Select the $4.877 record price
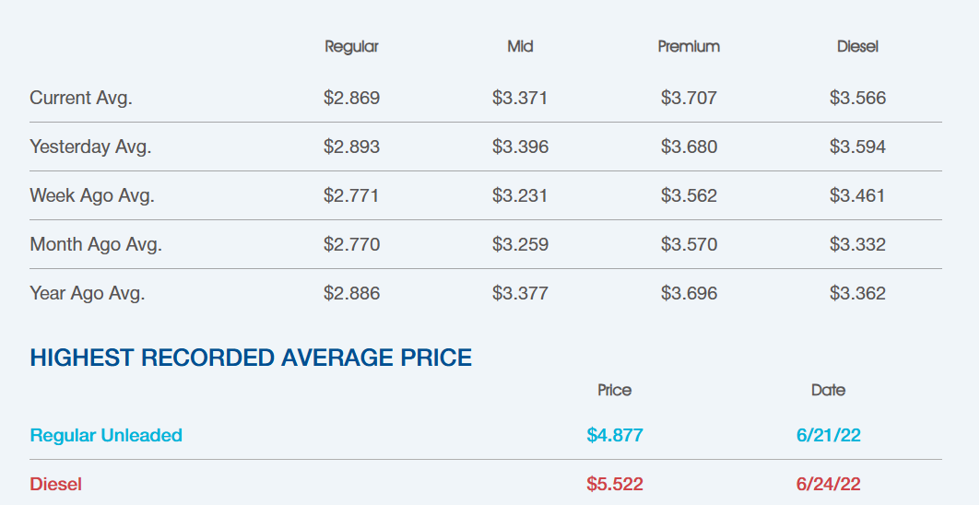The height and width of the screenshot is (505, 980). [615, 435]
